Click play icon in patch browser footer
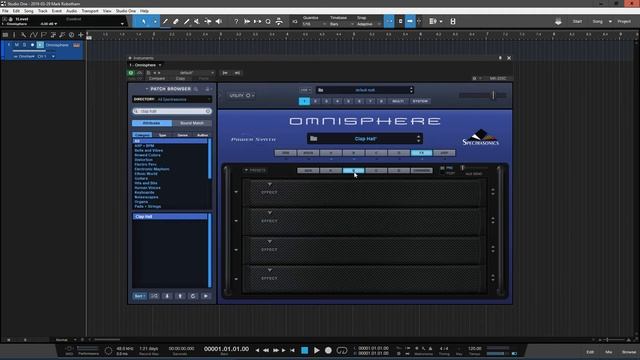The height and width of the screenshot is (360, 640). tap(206, 296)
